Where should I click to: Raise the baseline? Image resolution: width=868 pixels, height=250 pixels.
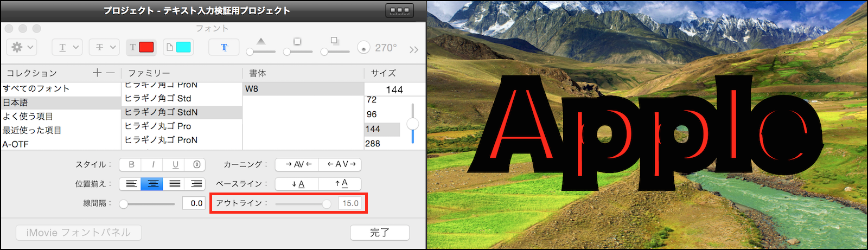340,184
